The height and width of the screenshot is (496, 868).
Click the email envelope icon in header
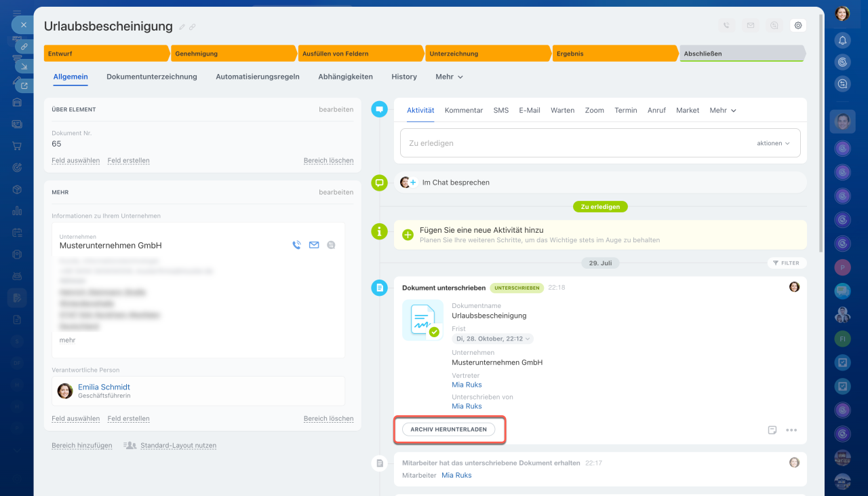coord(750,26)
